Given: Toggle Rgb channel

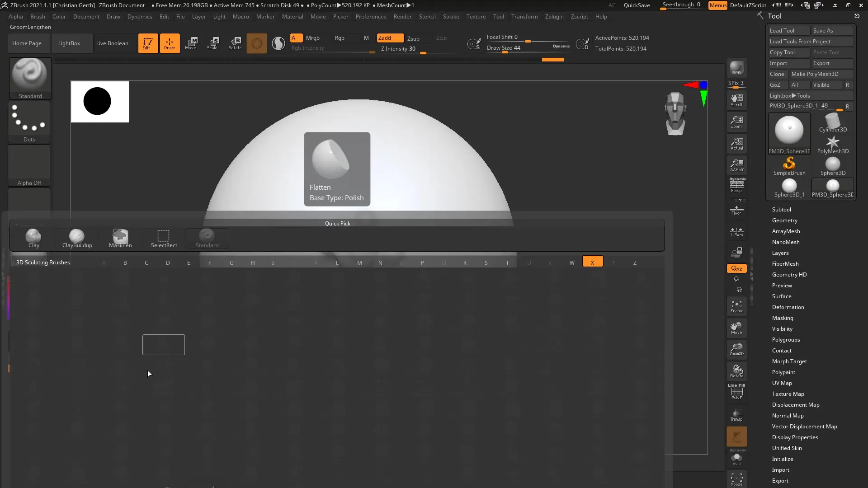Looking at the screenshot, I should click(340, 38).
